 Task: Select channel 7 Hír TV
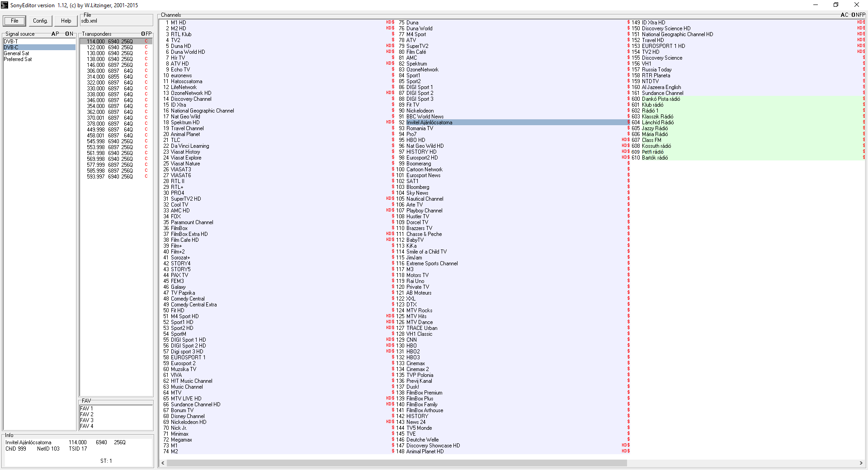pyautogui.click(x=278, y=58)
